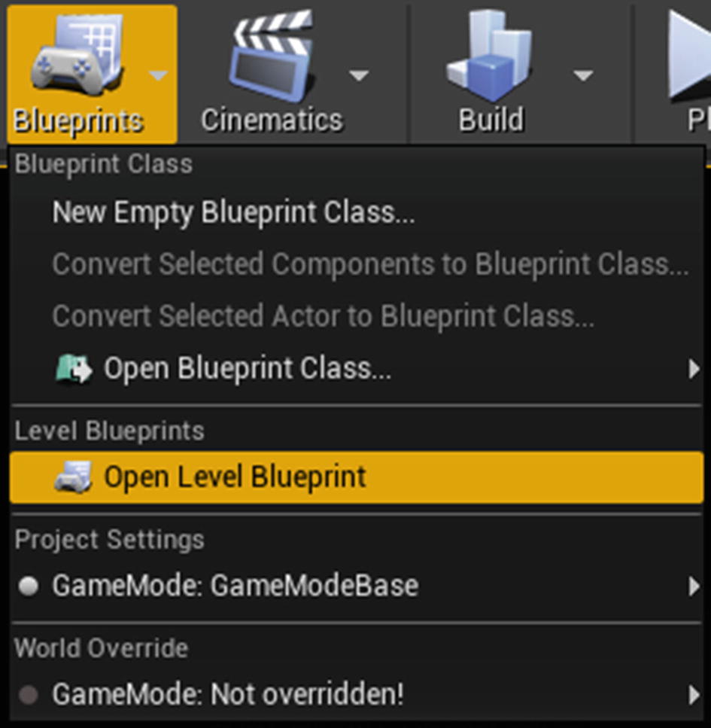Viewport: 711px width, 728px height.
Task: Expand GameModeBase submenu arrow
Action: (x=694, y=586)
